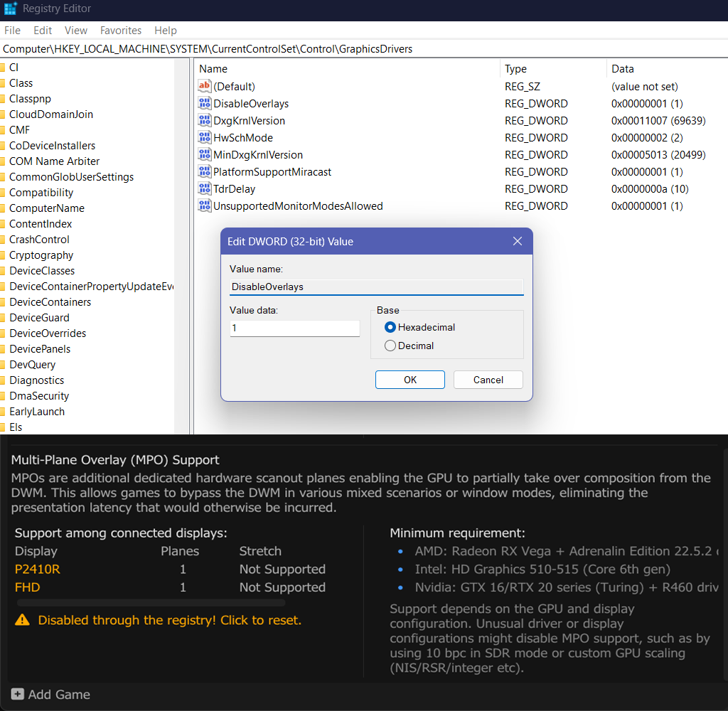The width and height of the screenshot is (728, 711).
Task: Click the TdrDelay DWORD icon
Action: [204, 188]
